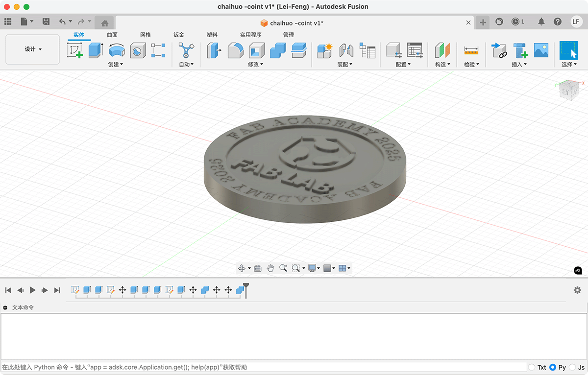The image size is (588, 375).
Task: Collapse the 文本命令 panel
Action: point(5,307)
